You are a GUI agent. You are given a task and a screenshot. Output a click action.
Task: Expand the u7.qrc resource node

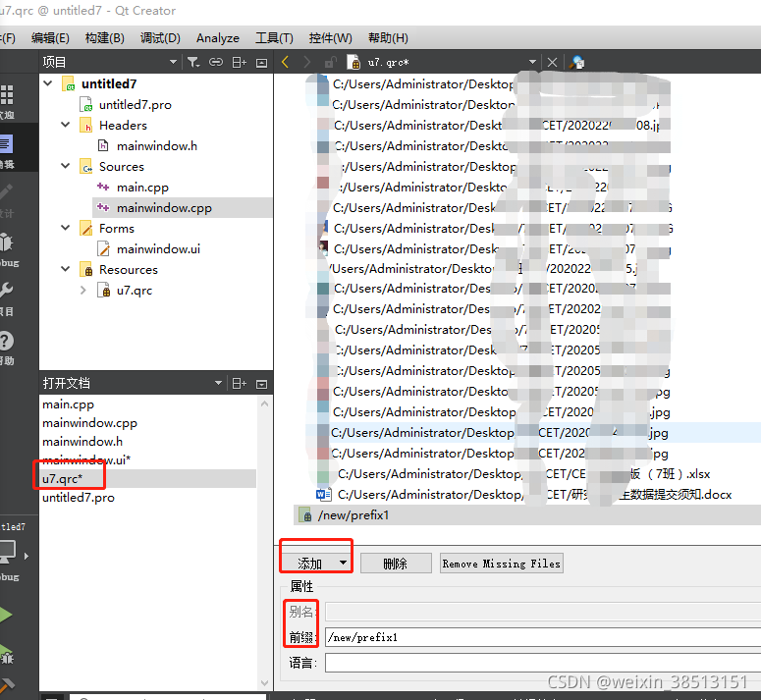[83, 290]
